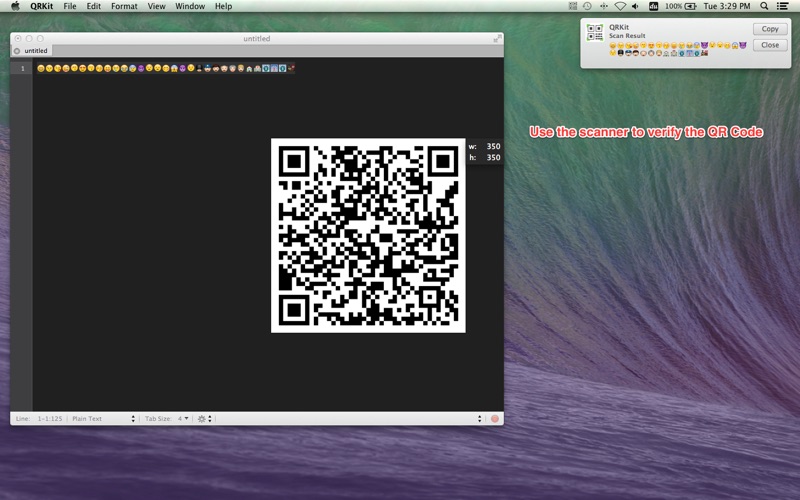Image resolution: width=800 pixels, height=500 pixels.
Task: Open the Wi-Fi status menu
Action: [620, 6]
